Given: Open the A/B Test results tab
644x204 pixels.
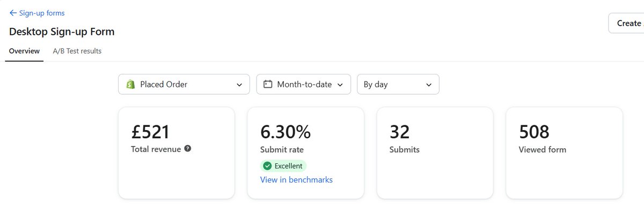Looking at the screenshot, I should point(77,51).
